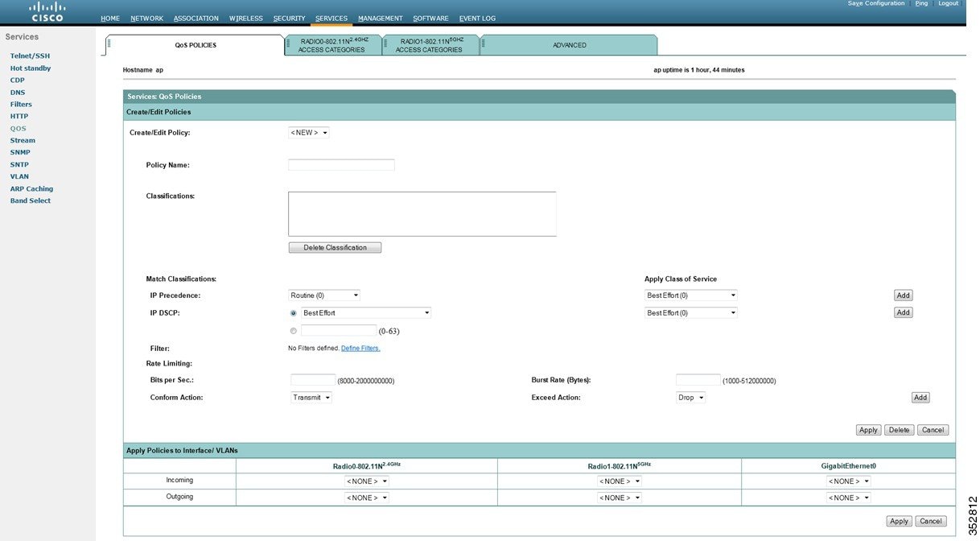Open the EVENT LOG menu
This screenshot has height=541, width=980.
coord(478,19)
